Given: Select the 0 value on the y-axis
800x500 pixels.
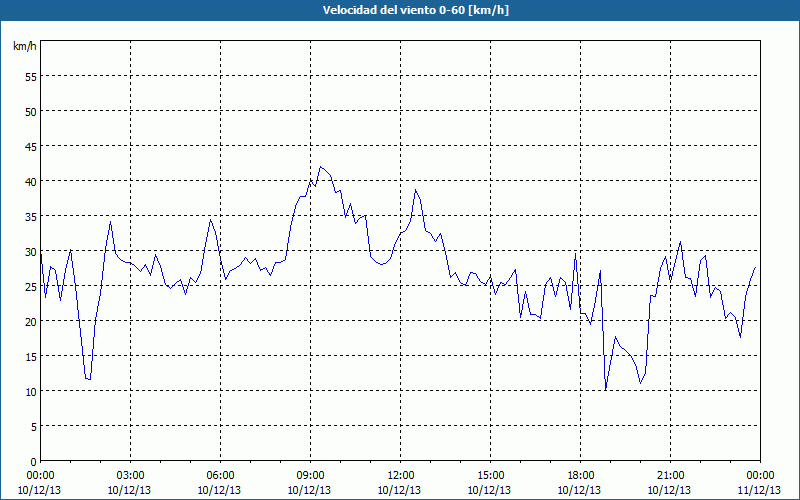Looking at the screenshot, I should pyautogui.click(x=34, y=462).
